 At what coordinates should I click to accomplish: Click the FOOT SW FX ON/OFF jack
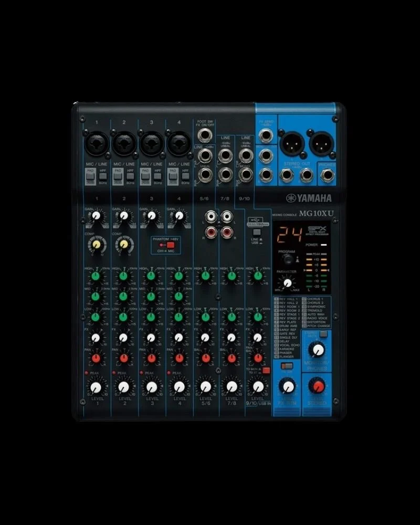pos(205,135)
